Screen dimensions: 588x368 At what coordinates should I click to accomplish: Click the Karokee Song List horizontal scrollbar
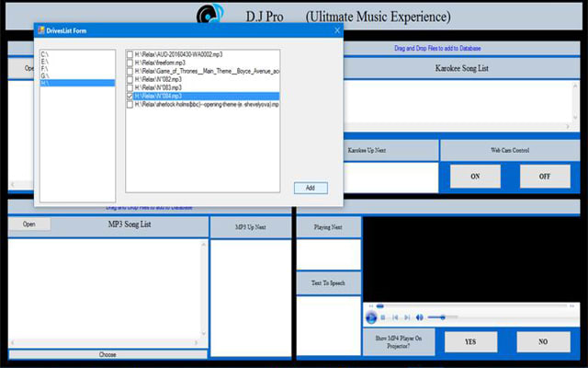coord(458,127)
